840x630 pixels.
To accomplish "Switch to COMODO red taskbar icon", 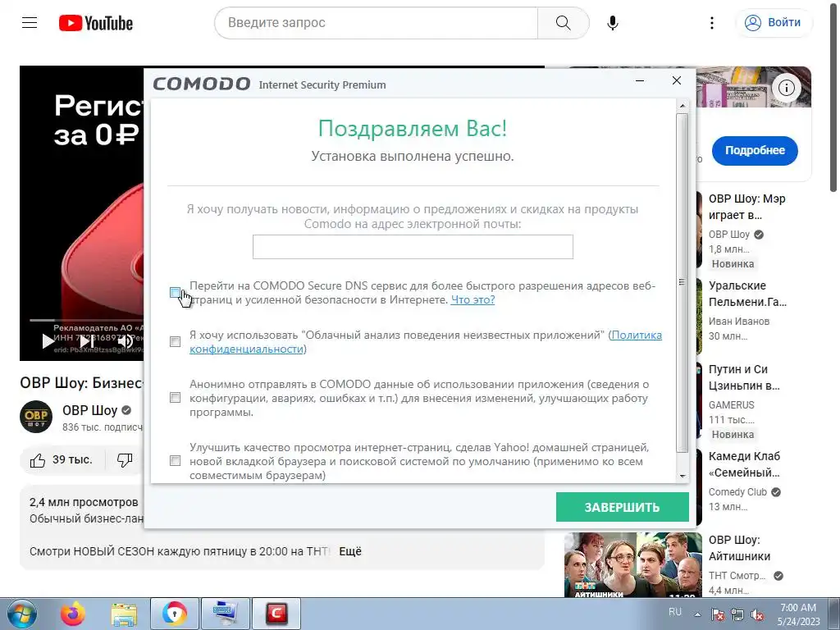I will point(276,614).
